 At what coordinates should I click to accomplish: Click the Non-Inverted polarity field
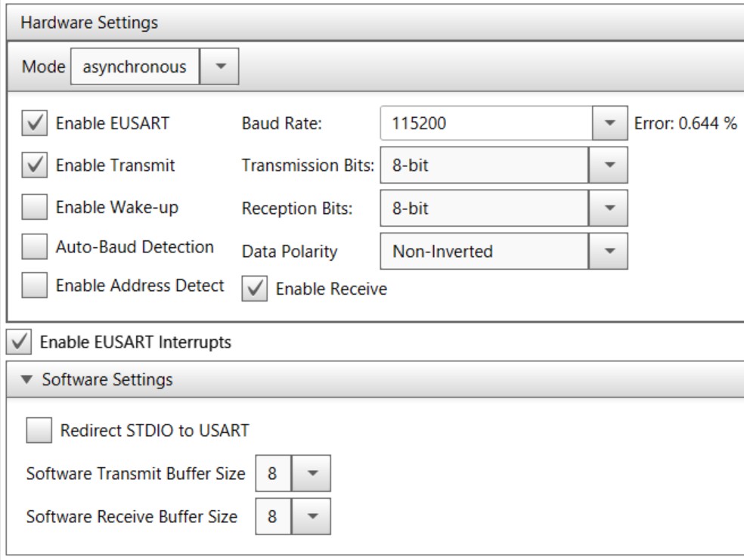(x=484, y=252)
